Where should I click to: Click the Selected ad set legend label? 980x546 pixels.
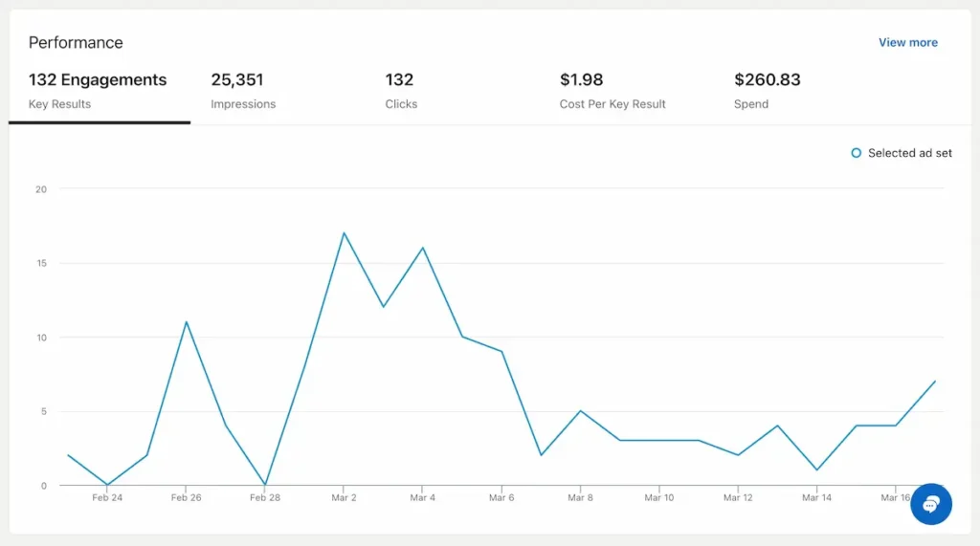pos(909,153)
